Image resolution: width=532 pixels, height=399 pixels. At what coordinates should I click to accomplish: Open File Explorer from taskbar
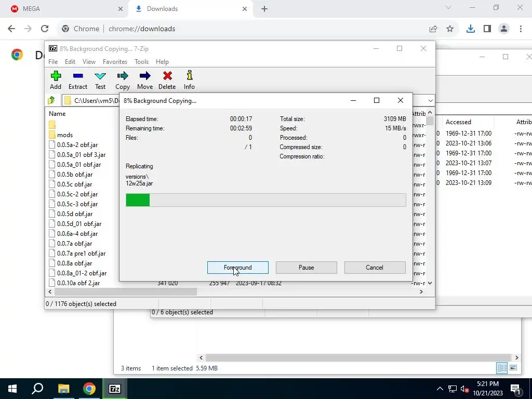(x=63, y=389)
